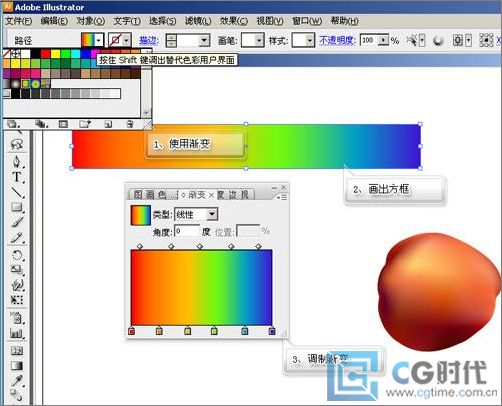Screen dimensions: 502x406
Task: Open the 选择(S) menu
Action: point(162,21)
